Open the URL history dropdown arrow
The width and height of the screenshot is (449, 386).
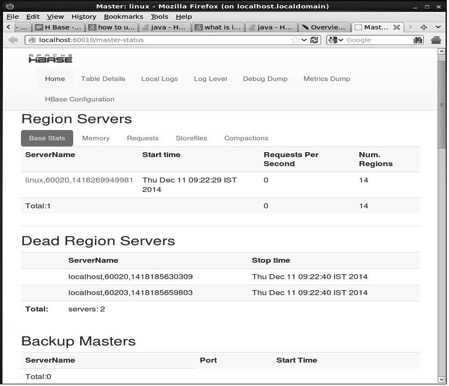click(304, 40)
